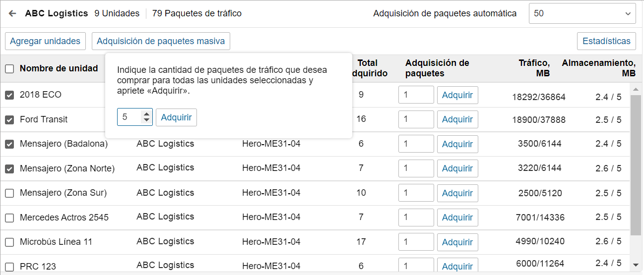Click Agregar unidades button
The image size is (644, 275).
coord(45,41)
